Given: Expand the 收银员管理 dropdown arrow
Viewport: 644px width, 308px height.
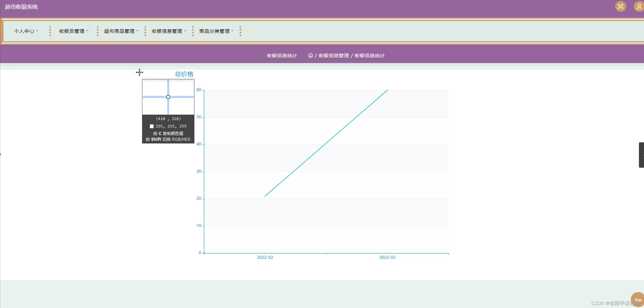Looking at the screenshot, I should tap(87, 31).
